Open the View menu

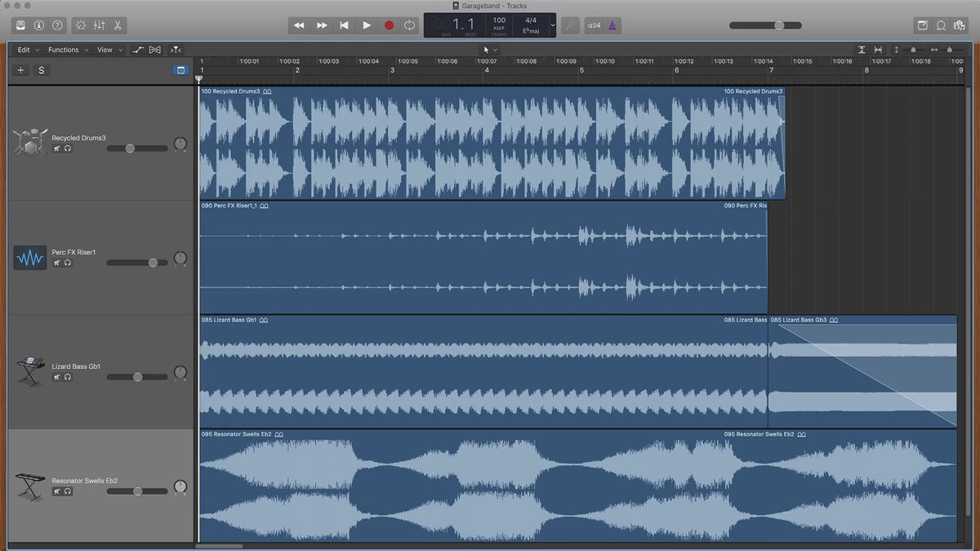click(109, 50)
